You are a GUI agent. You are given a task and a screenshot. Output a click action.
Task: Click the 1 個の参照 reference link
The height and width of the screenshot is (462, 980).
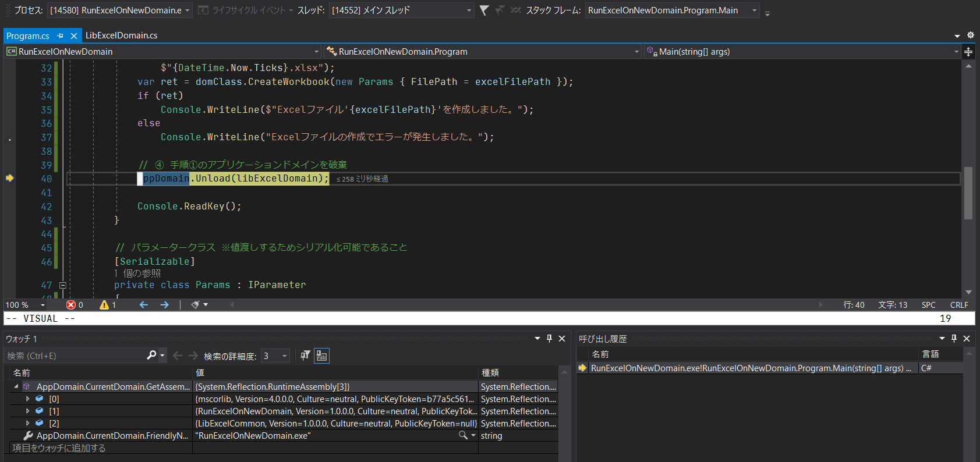point(137,273)
